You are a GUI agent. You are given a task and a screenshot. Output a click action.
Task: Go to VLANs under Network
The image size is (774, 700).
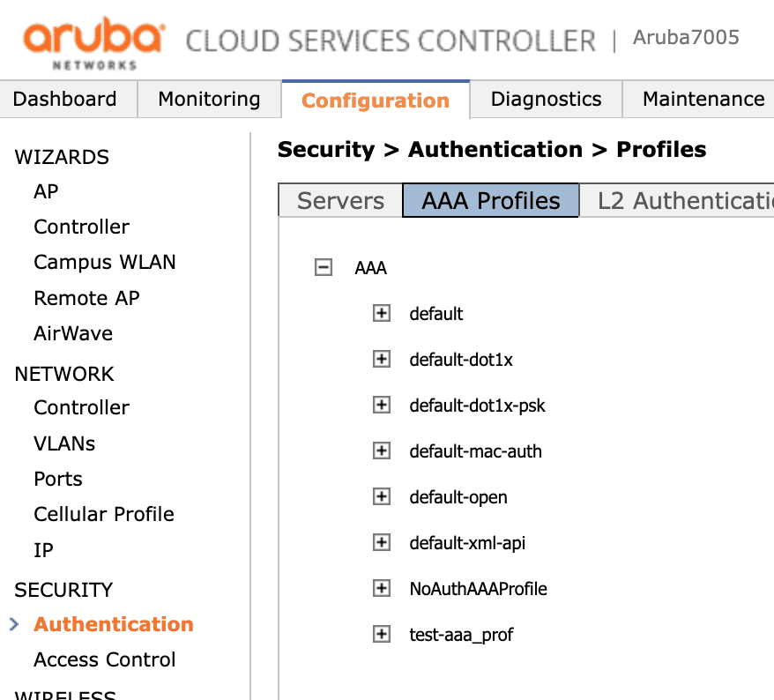[64, 443]
